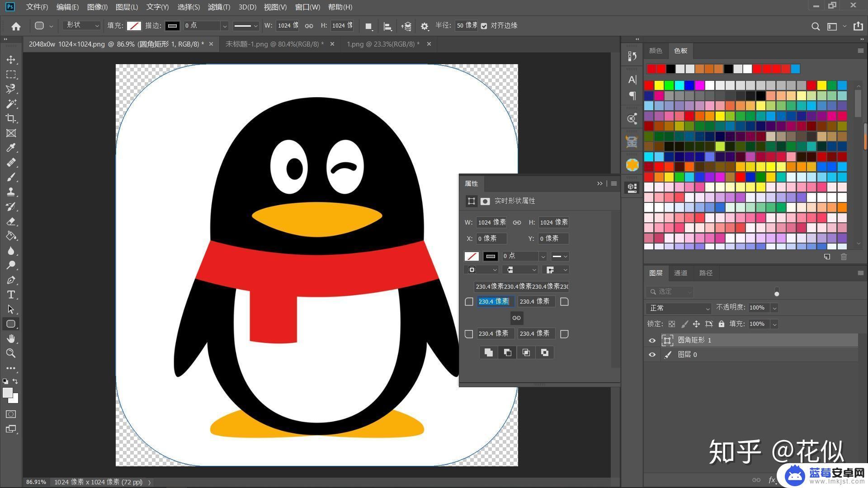The width and height of the screenshot is (868, 488).
Task: Click Subtract Front Shape button in Properties
Action: 507,352
